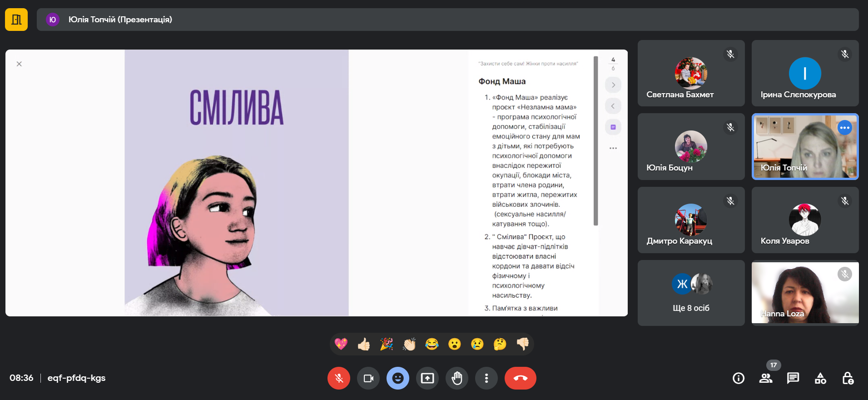Open the chat panel

pyautogui.click(x=793, y=378)
